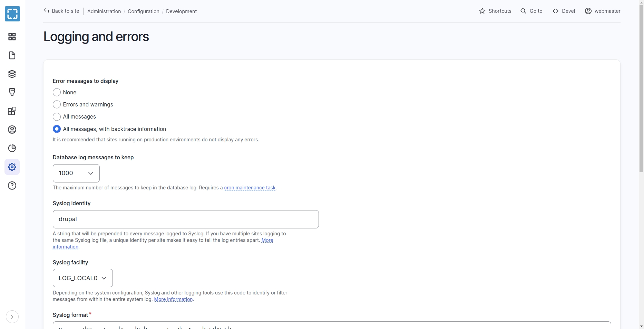Viewport: 644px width, 329px height.
Task: Open the People user icon in sidebar
Action: [12, 130]
